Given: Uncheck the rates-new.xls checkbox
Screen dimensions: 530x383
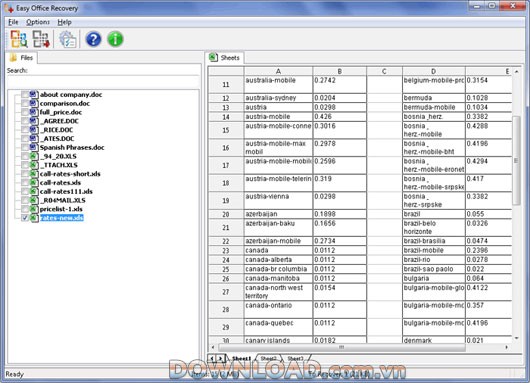Looking at the screenshot, I should tap(25, 218).
